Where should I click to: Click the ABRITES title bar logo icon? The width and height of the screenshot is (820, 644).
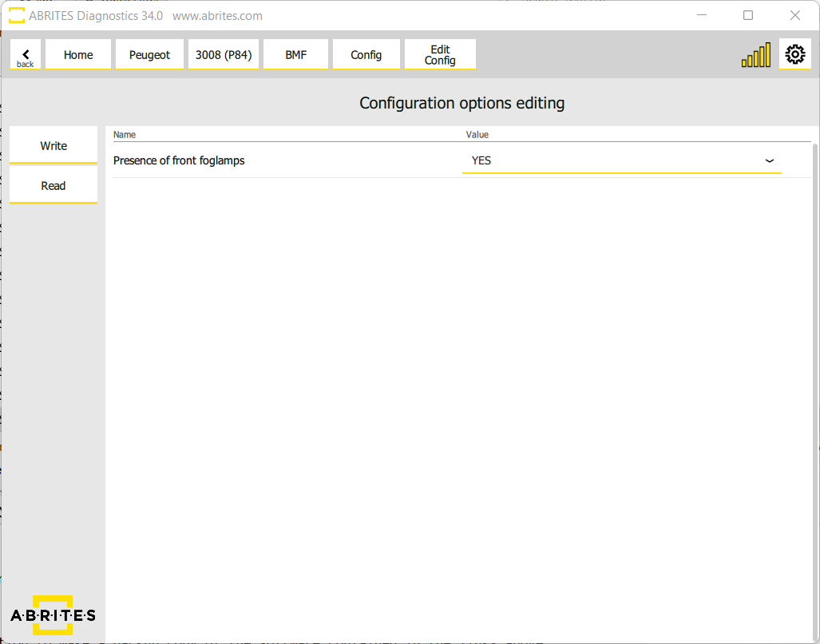(16, 15)
